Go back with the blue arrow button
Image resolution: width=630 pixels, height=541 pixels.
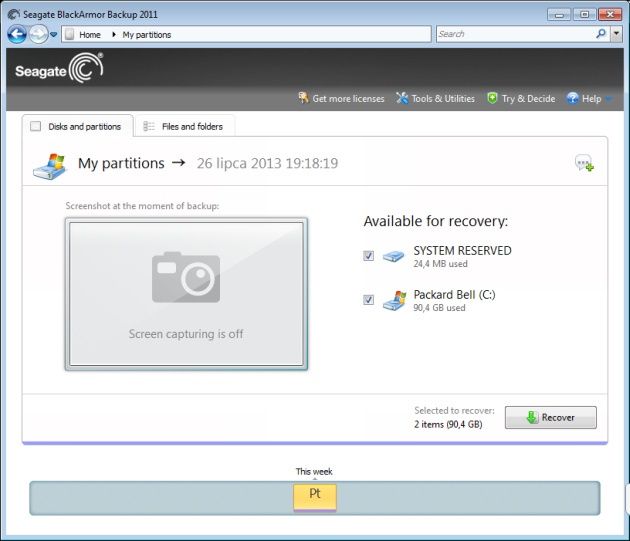[x=17, y=34]
